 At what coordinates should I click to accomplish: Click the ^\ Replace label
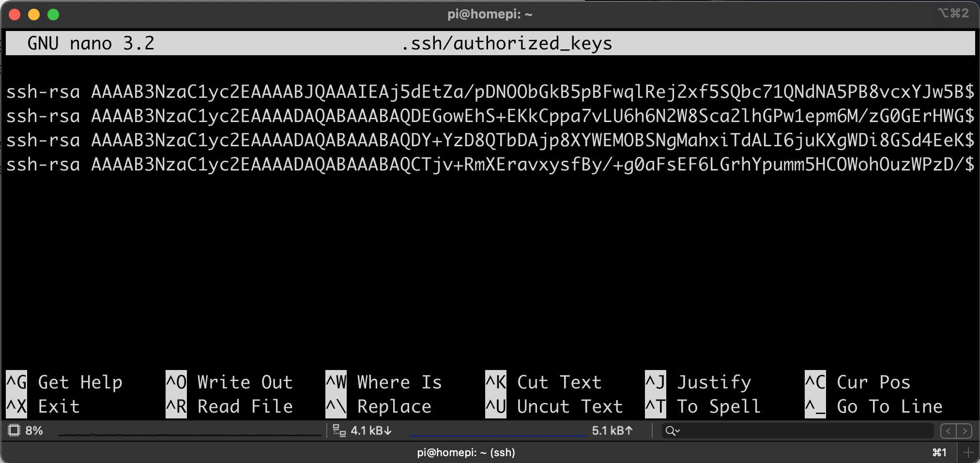(x=379, y=406)
